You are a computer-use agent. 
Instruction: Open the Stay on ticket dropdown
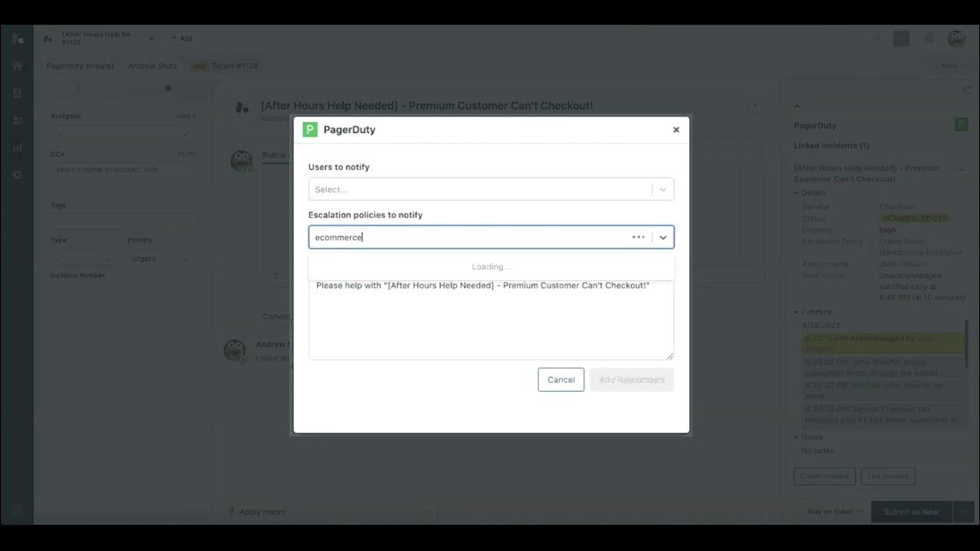pyautogui.click(x=834, y=511)
